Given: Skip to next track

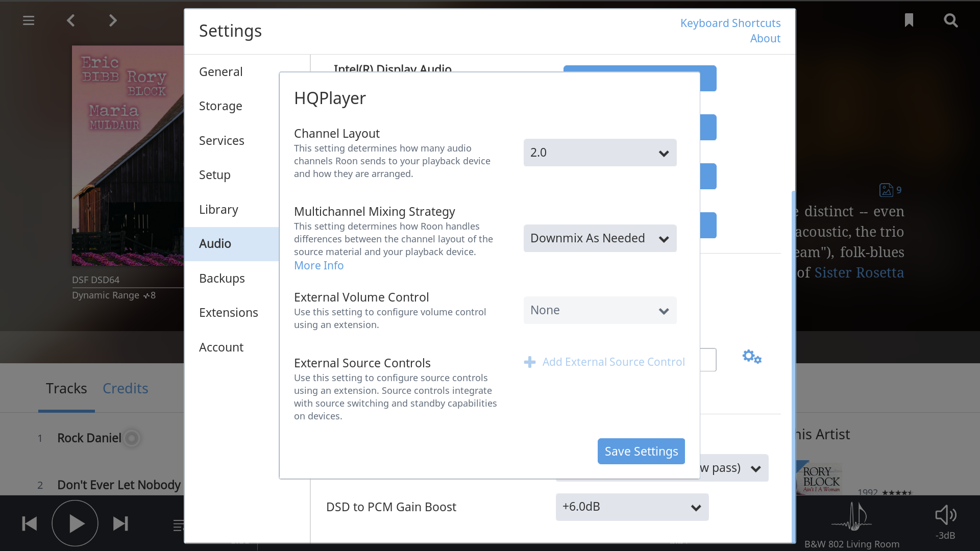Looking at the screenshot, I should point(120,523).
